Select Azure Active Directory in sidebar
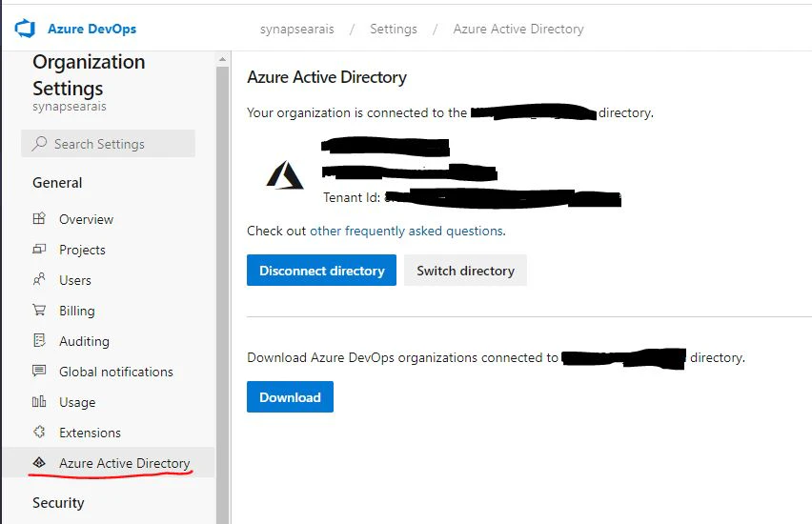This screenshot has width=812, height=524. tap(109, 462)
